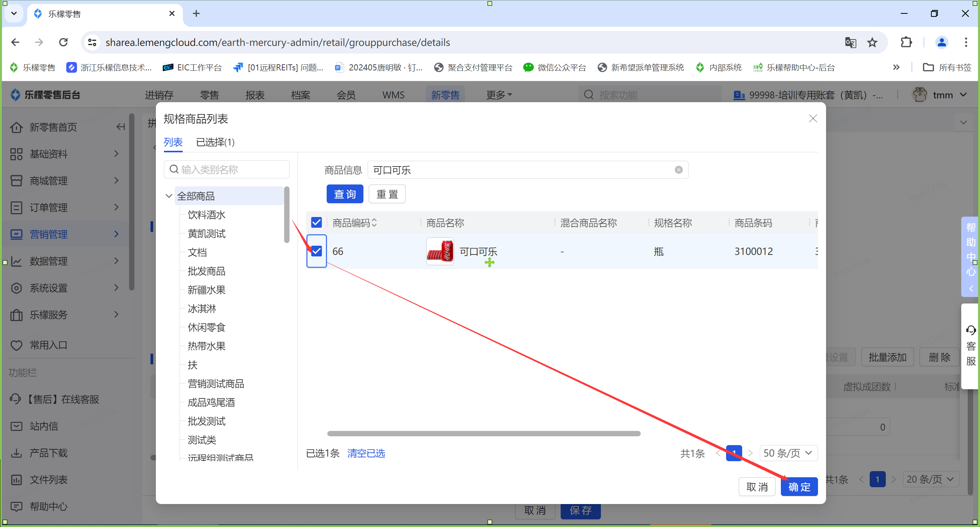Click the left sidebar scrollbar
This screenshot has width=980, height=527.
pos(132,202)
